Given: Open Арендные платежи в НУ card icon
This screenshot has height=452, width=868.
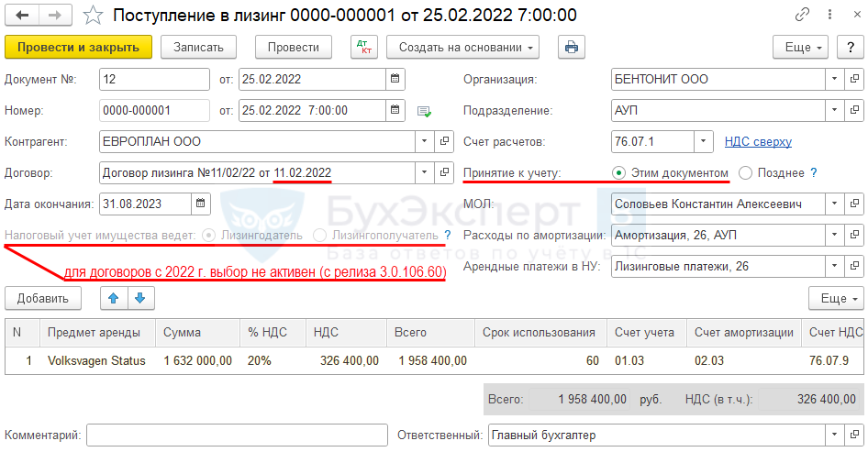Looking at the screenshot, I should tap(854, 266).
